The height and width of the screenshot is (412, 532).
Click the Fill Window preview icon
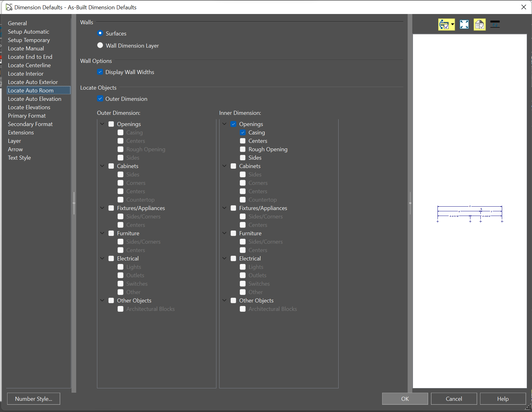tap(464, 25)
